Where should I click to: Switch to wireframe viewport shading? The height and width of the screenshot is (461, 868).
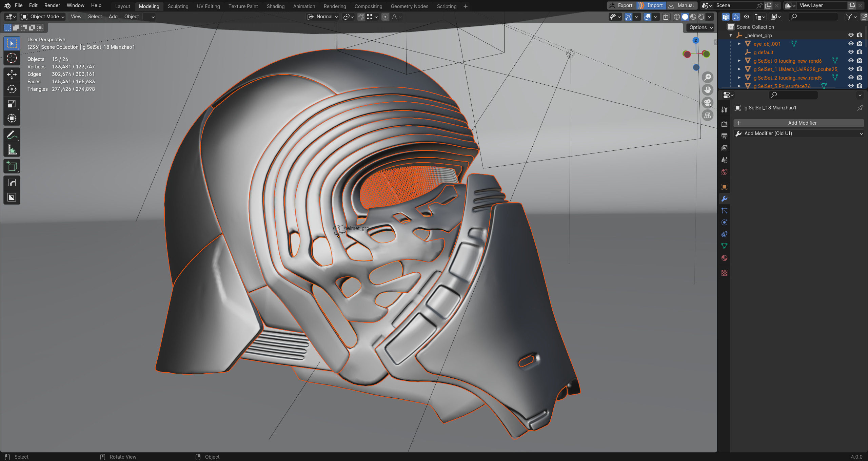coord(677,17)
